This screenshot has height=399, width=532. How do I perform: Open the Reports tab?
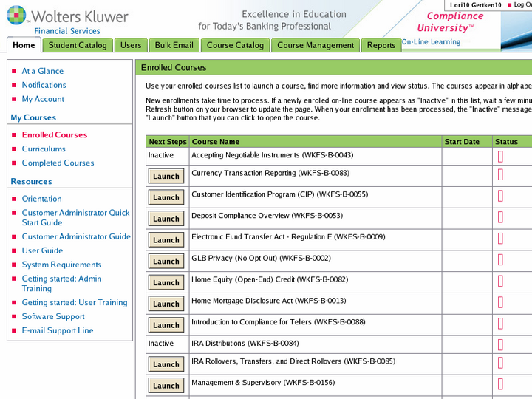pos(381,45)
